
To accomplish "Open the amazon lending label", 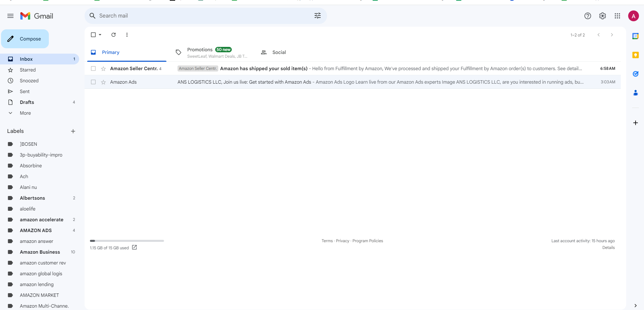I will (39, 284).
